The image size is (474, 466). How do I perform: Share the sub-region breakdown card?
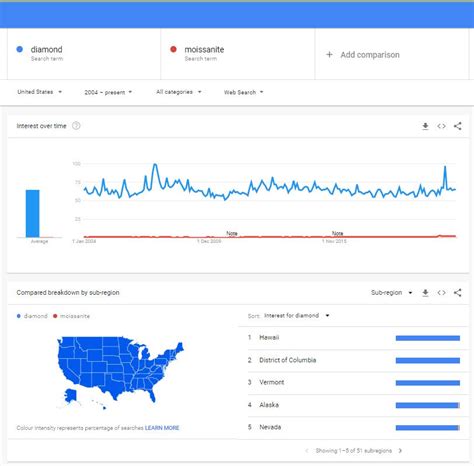point(458,293)
